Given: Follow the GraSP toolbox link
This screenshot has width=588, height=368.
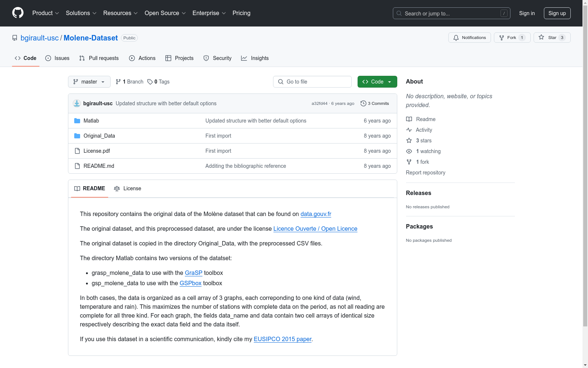Looking at the screenshot, I should pos(194,273).
